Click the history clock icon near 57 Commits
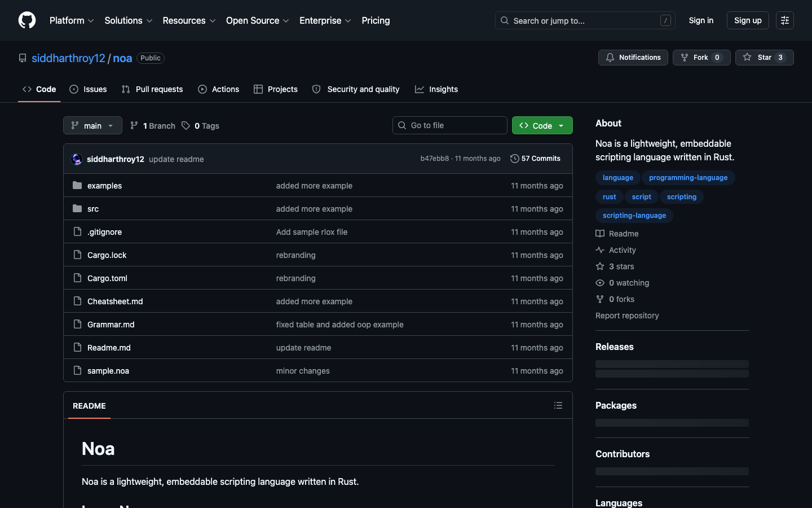This screenshot has width=812, height=508. 514,159
